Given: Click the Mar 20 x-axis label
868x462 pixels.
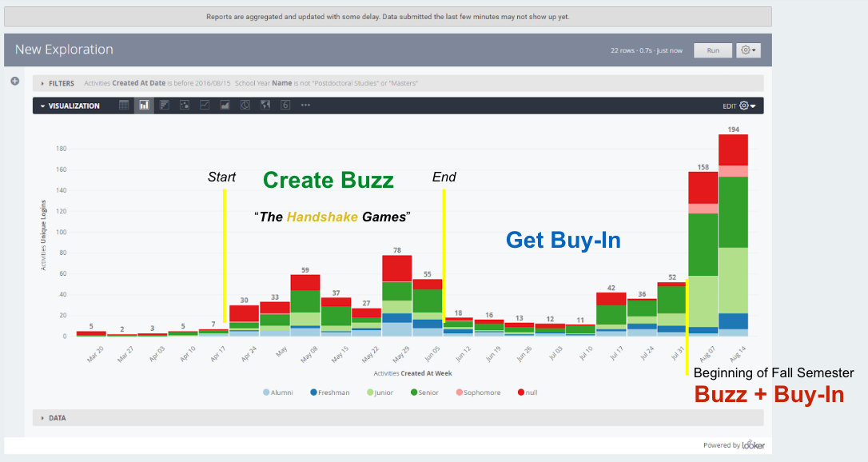Looking at the screenshot, I should [x=95, y=354].
